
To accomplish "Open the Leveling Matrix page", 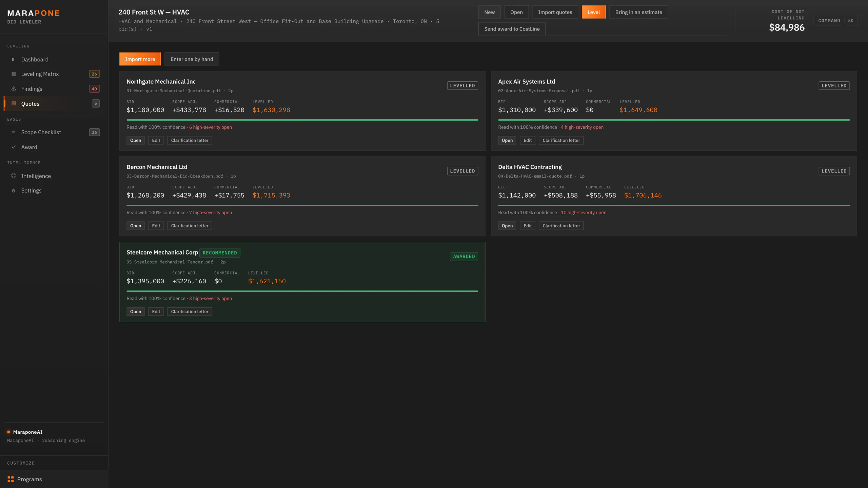I will click(54, 74).
